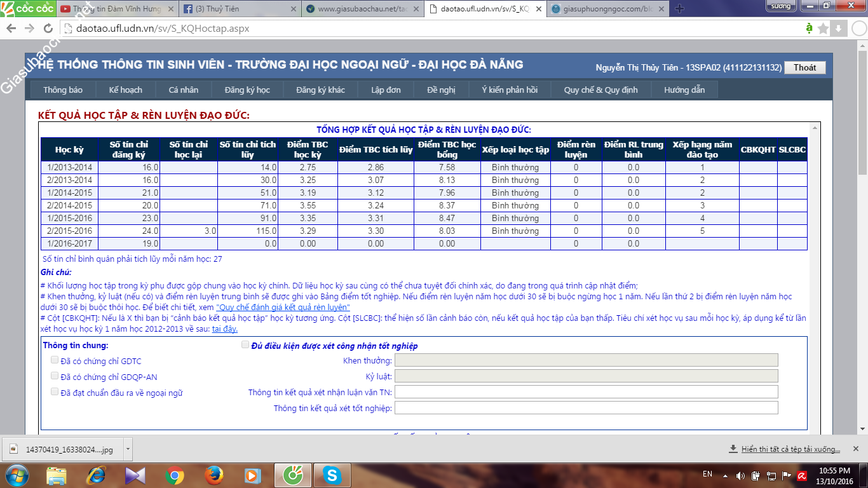Open browser download arrow icon

838,28
